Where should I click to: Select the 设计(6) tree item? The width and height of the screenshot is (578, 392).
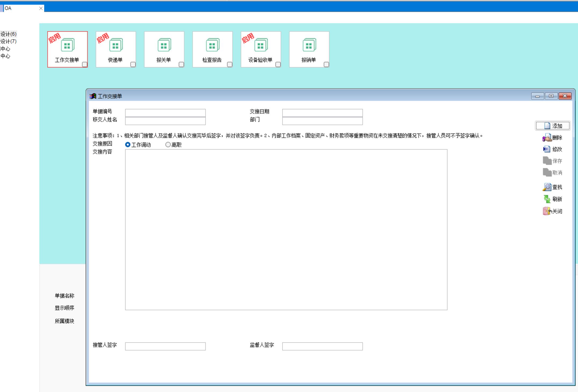(x=9, y=34)
